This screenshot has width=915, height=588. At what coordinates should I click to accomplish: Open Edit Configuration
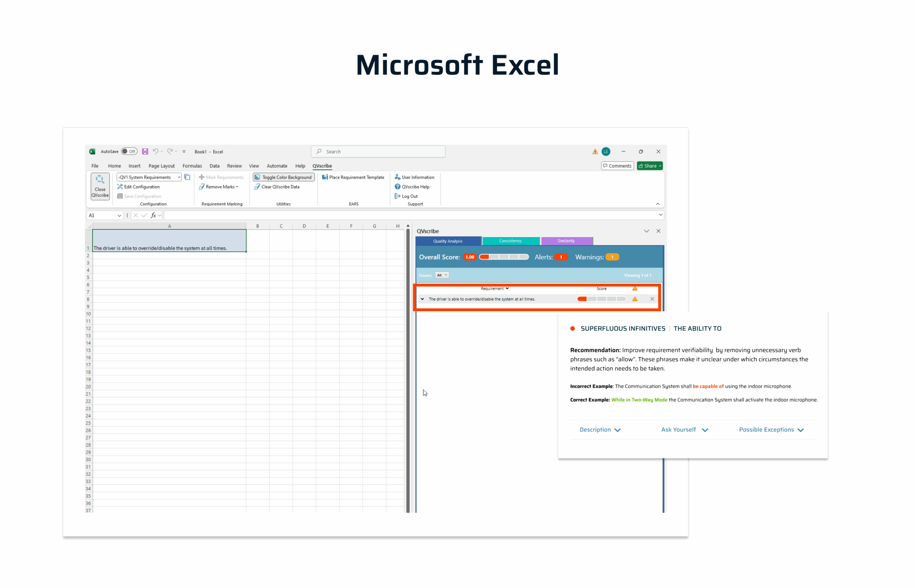(138, 187)
